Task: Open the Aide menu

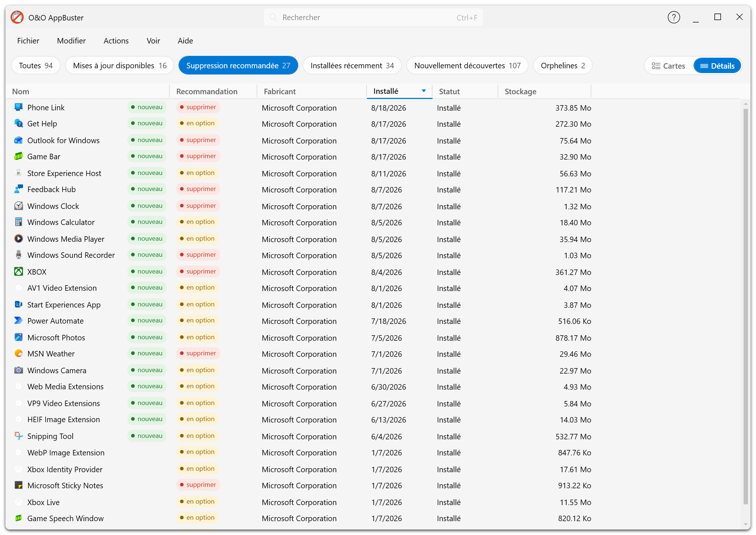Action: coord(185,41)
